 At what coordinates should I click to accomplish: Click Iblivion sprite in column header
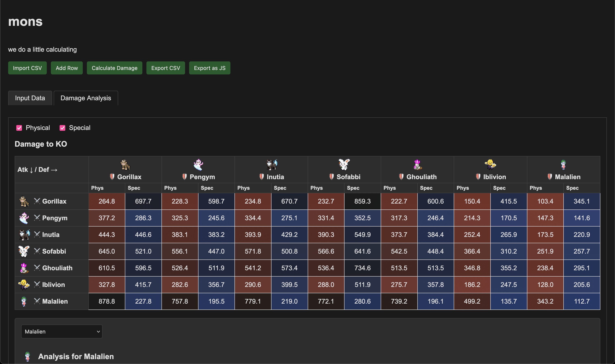[x=490, y=165]
